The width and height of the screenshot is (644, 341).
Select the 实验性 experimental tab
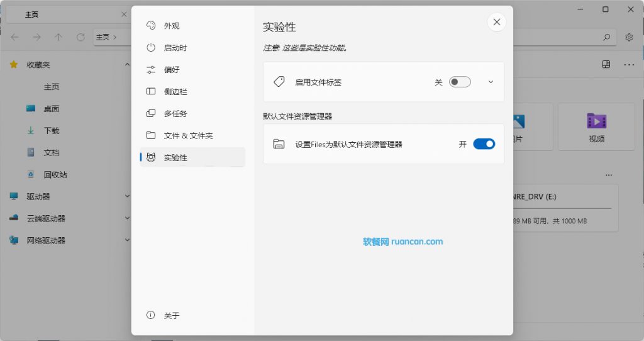click(175, 158)
